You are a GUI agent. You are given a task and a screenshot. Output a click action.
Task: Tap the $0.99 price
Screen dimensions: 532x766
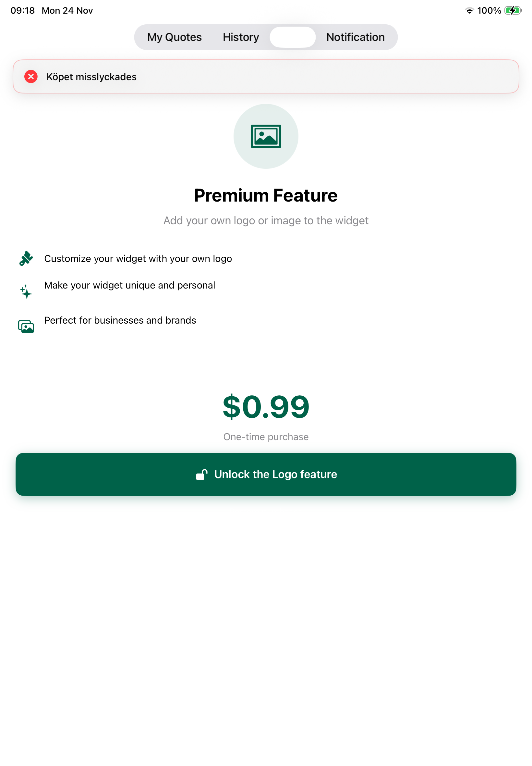click(266, 406)
